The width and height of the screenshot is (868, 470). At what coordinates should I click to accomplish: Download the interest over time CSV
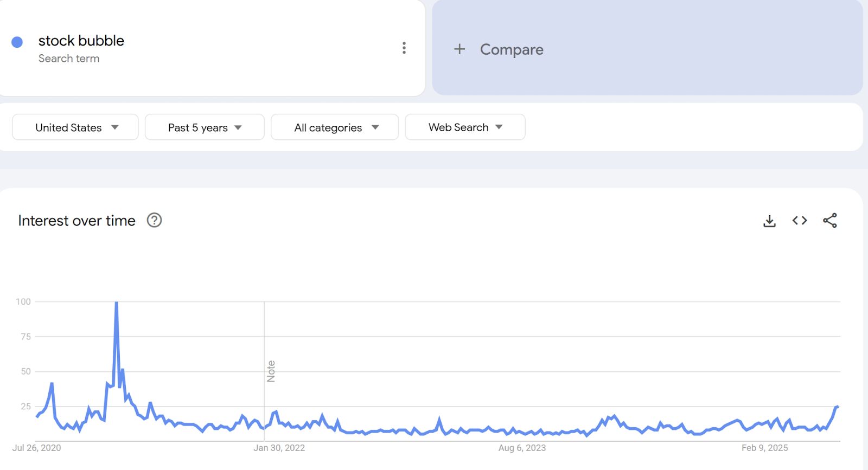[769, 221]
